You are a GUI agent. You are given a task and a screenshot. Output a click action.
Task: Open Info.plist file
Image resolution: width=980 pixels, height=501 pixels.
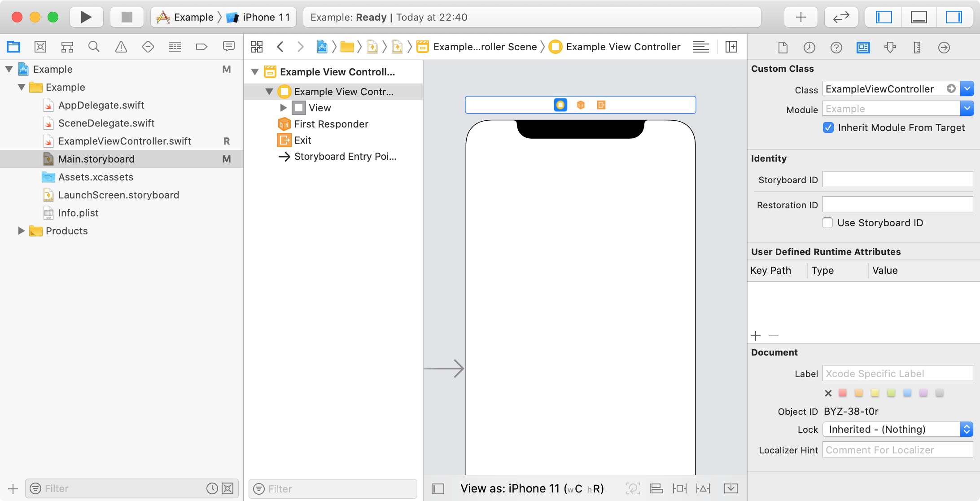coord(78,213)
